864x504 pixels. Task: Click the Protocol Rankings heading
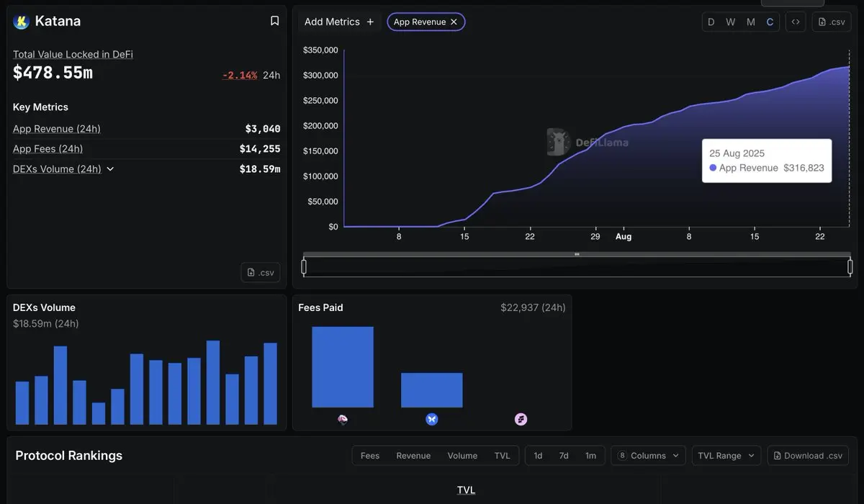69,456
